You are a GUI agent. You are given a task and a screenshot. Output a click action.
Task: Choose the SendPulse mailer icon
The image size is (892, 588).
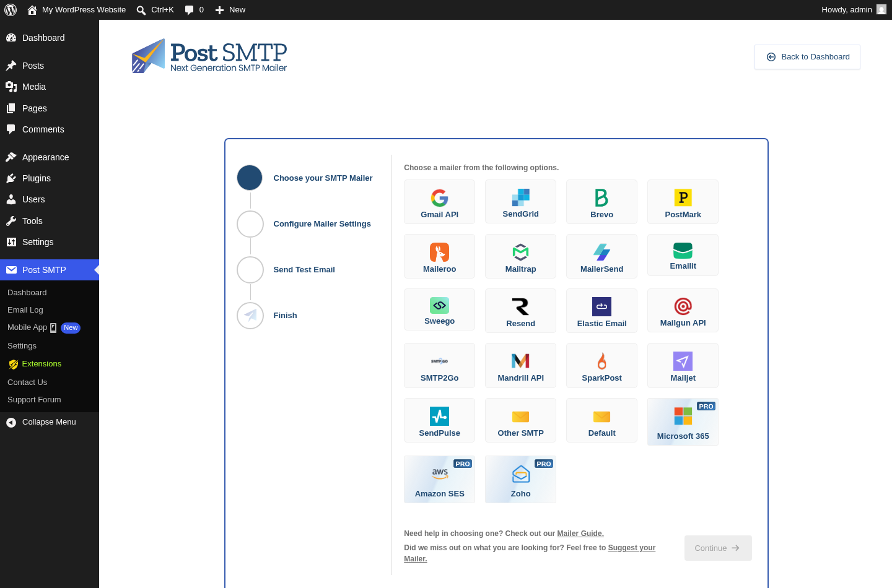tap(439, 416)
